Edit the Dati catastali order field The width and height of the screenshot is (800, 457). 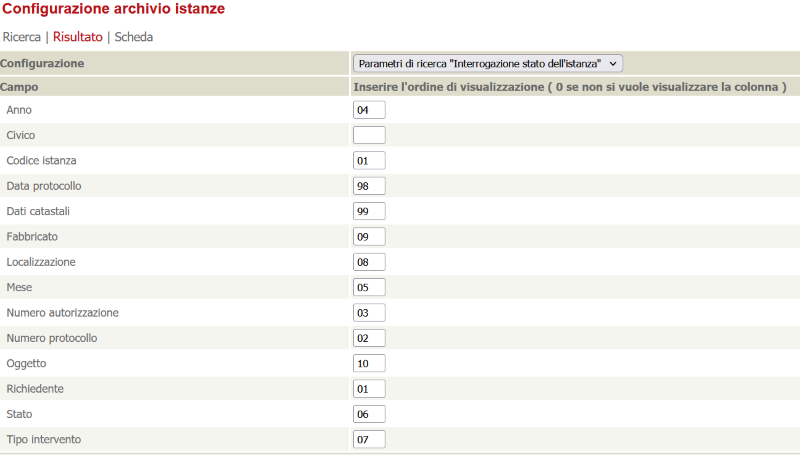coord(369,211)
